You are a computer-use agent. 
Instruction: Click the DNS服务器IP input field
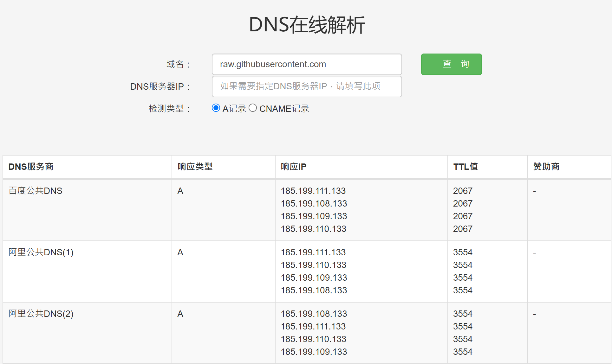[x=306, y=86]
